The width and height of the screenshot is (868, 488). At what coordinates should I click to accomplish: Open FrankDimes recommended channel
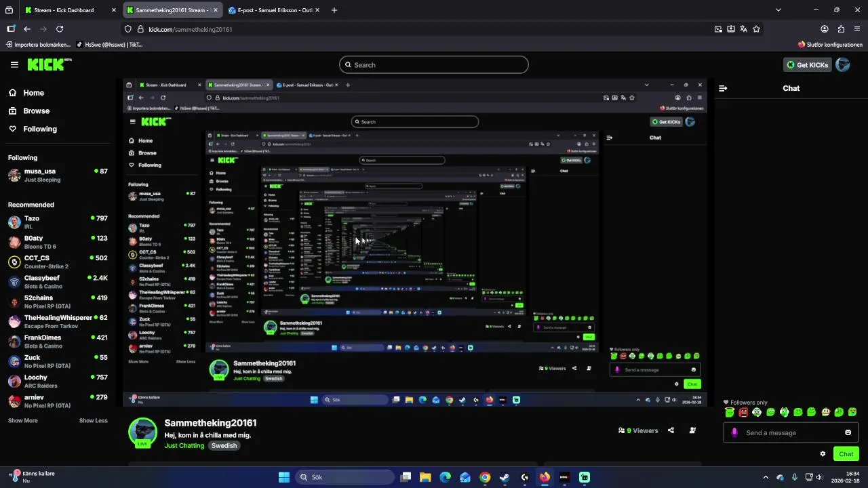[58, 341]
